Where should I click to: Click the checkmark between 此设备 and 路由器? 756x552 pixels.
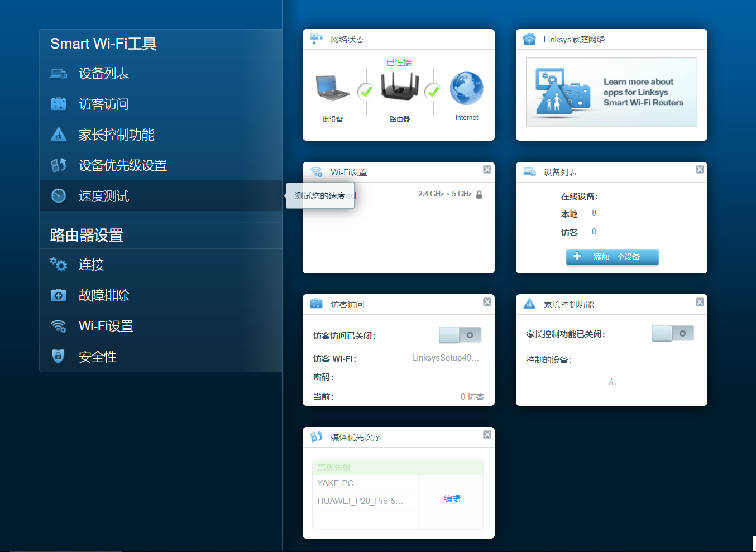(366, 91)
